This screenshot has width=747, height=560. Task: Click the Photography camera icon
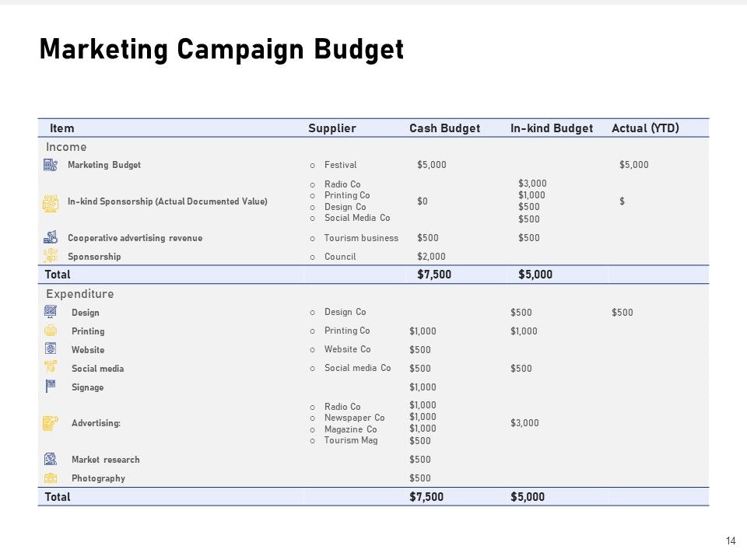click(51, 478)
